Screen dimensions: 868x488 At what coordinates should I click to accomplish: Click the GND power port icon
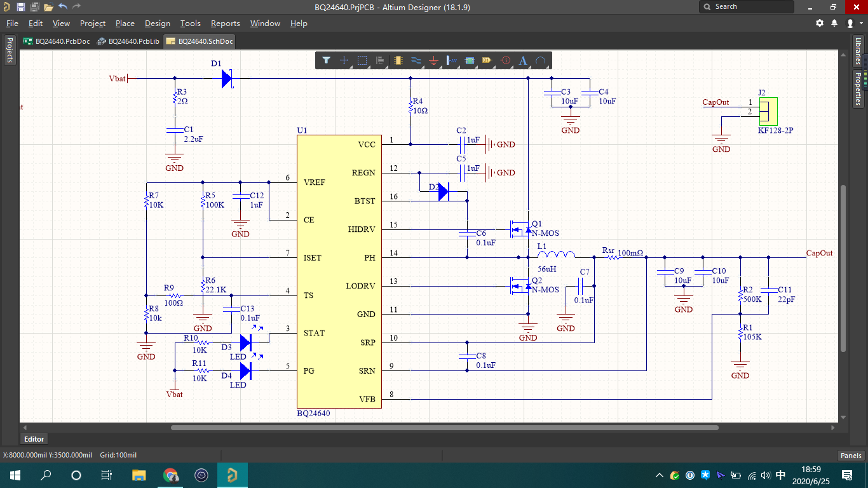(x=434, y=60)
